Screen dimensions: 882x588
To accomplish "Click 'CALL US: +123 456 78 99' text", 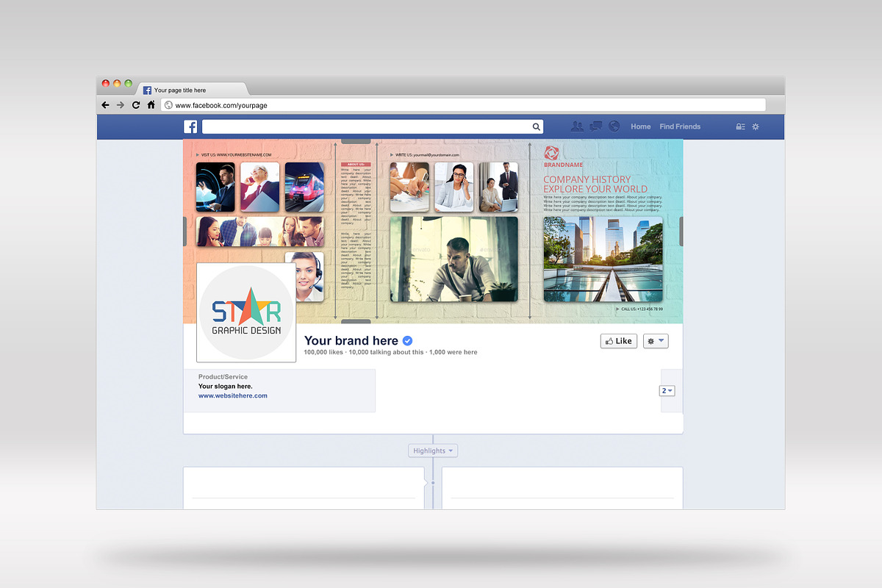I will pos(642,309).
